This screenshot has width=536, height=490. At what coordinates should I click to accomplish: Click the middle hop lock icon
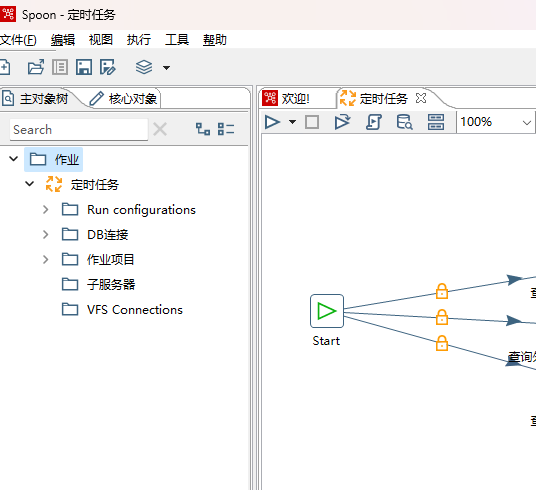click(442, 317)
